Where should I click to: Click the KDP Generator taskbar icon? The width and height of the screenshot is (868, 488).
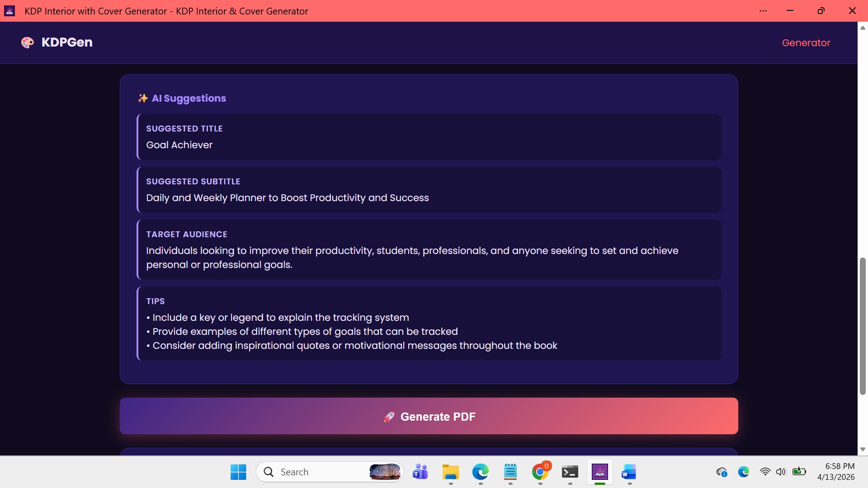pyautogui.click(x=600, y=472)
